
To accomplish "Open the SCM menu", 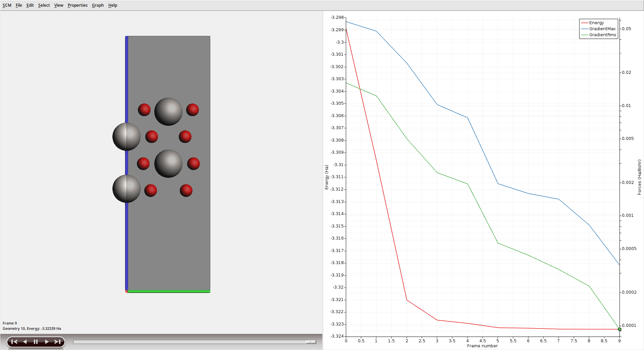I will pos(7,5).
